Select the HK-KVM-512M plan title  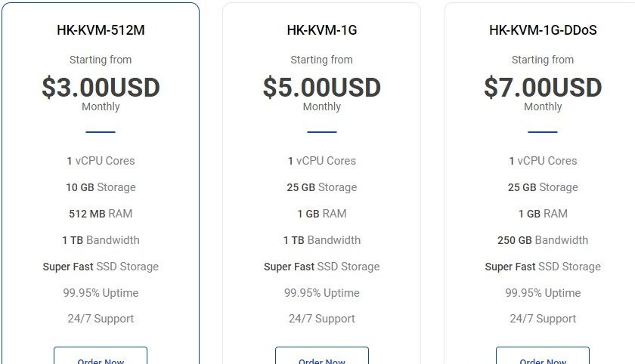101,30
